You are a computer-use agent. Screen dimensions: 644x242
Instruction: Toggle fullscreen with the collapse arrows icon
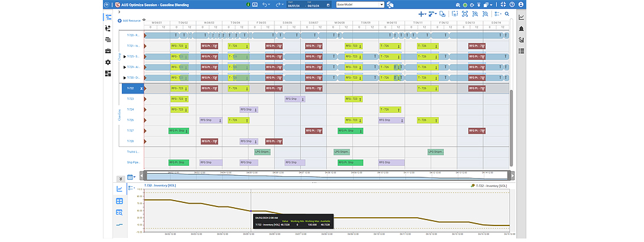pos(503,5)
